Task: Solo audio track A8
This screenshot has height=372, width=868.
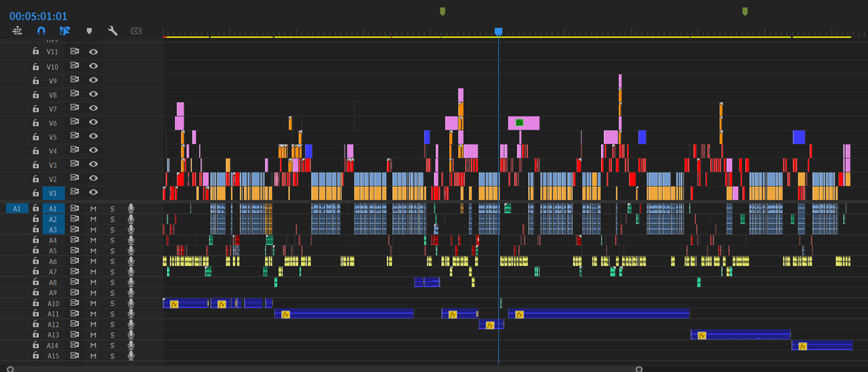Action: tap(112, 282)
